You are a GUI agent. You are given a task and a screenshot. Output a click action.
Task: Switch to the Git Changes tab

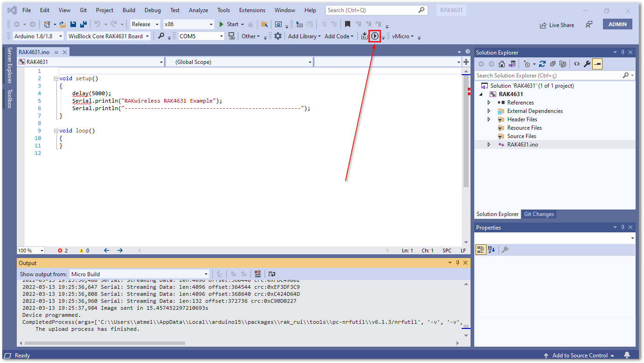539,214
